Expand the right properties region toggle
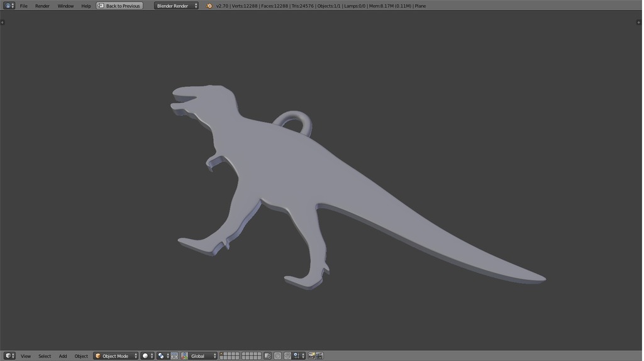The height and width of the screenshot is (361, 644). (639, 22)
